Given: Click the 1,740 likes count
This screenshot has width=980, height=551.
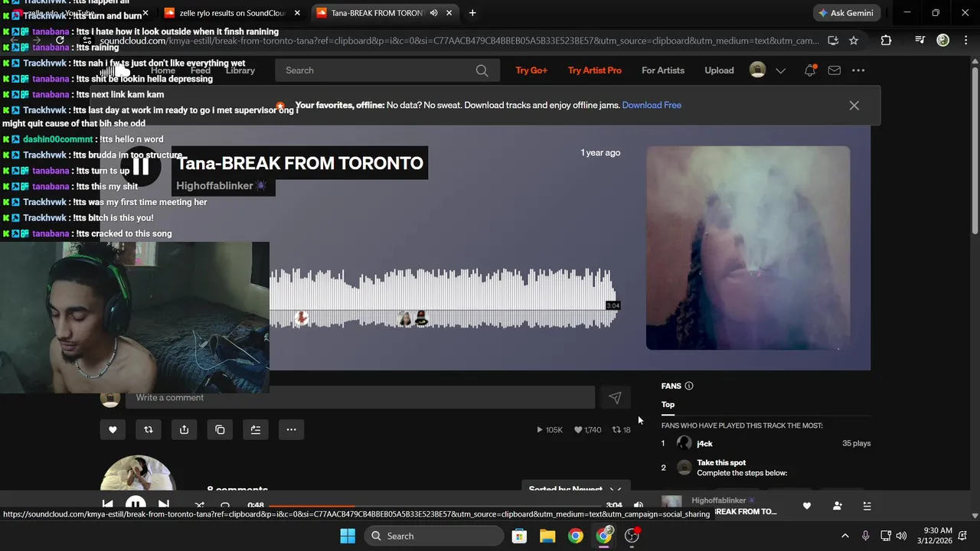Looking at the screenshot, I should 588,430.
